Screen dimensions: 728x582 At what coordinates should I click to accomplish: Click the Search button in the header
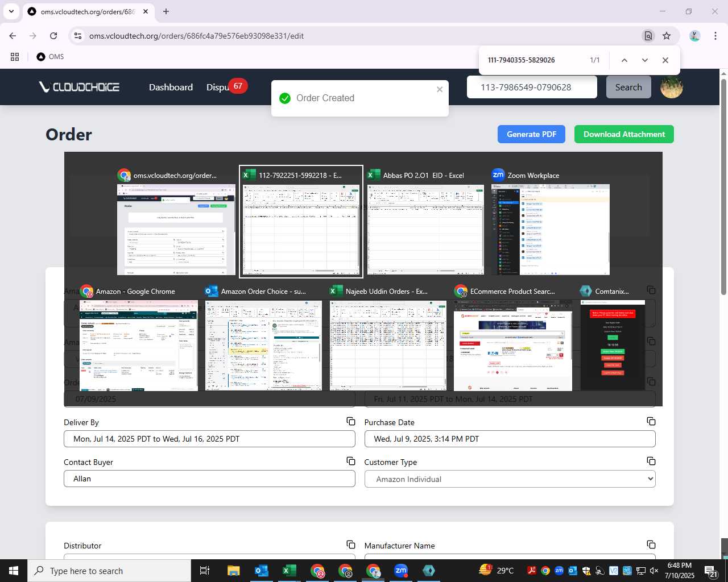coord(628,87)
